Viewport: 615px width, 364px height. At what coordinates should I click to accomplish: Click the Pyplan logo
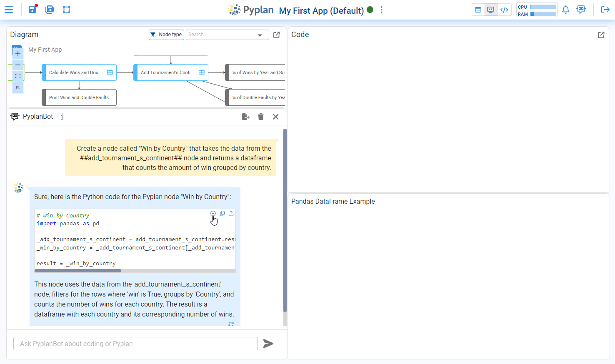click(251, 10)
